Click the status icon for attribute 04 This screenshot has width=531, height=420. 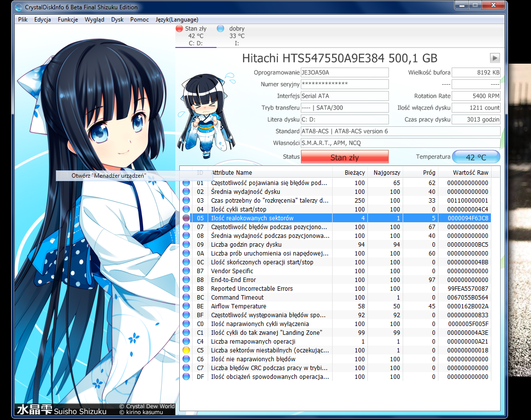click(186, 209)
